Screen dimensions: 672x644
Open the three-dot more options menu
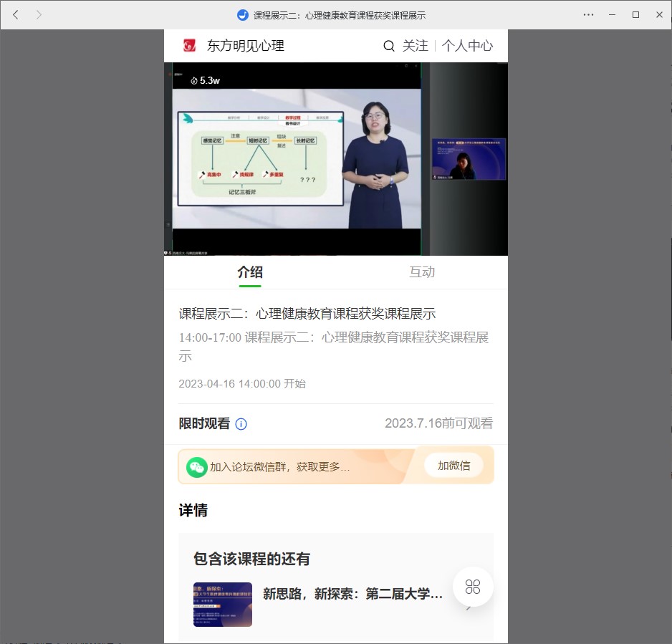pos(588,14)
